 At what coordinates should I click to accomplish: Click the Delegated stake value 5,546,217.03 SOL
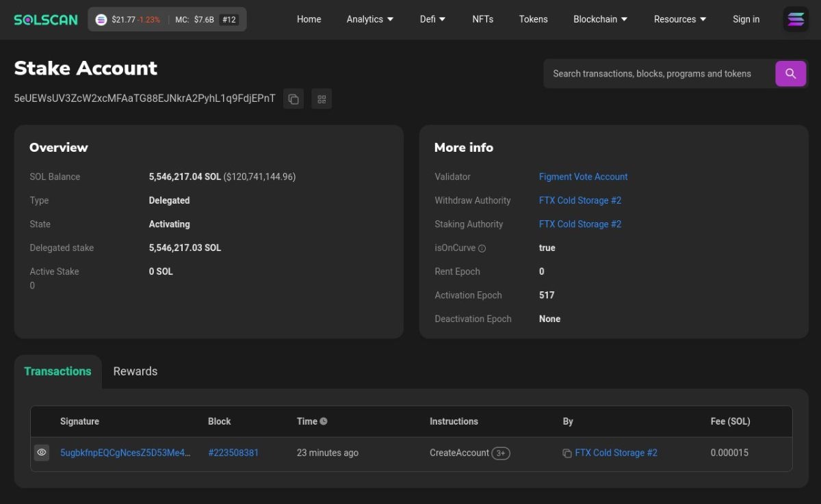click(185, 248)
